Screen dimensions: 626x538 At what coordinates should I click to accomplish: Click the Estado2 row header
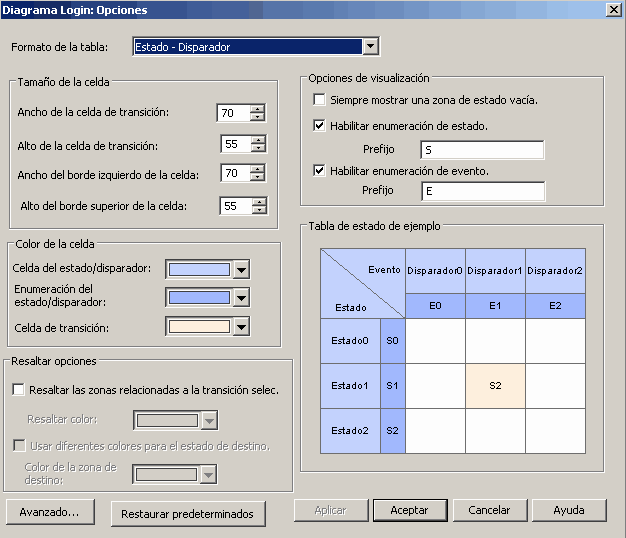click(x=350, y=431)
